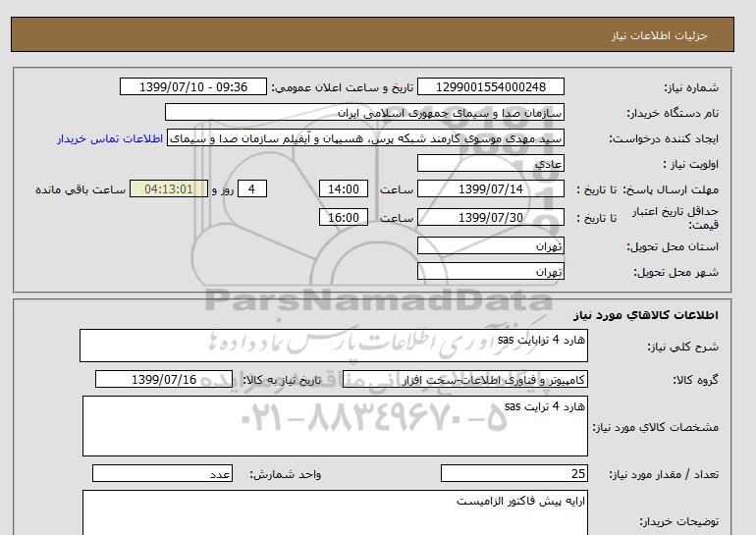Viewport: 756px width, 535px height.
Task: Click the price validity date 1399/07/30
Action: pos(490,217)
